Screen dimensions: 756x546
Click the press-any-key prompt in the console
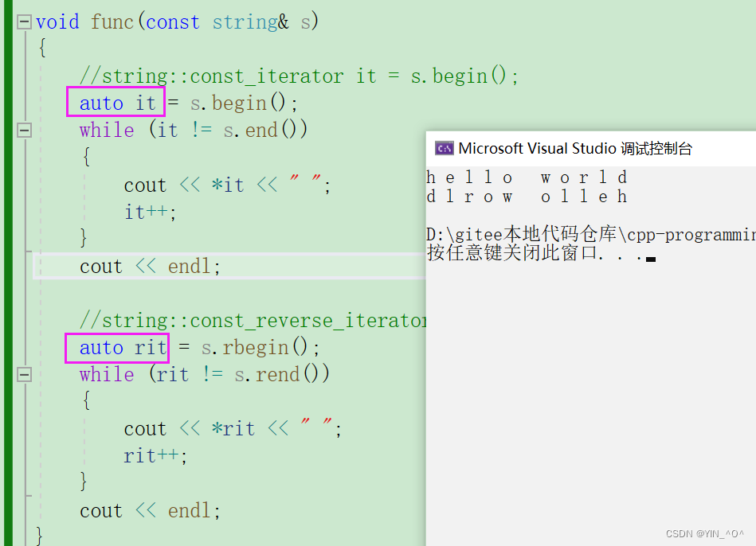[x=534, y=253]
